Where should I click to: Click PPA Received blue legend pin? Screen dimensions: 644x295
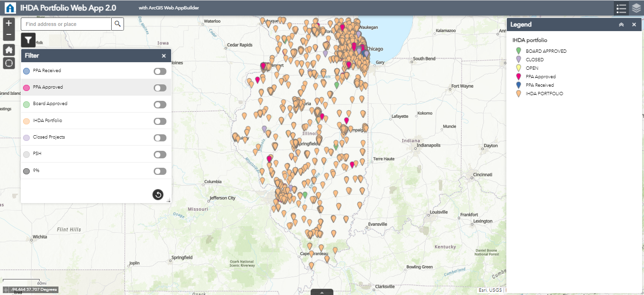tap(519, 85)
